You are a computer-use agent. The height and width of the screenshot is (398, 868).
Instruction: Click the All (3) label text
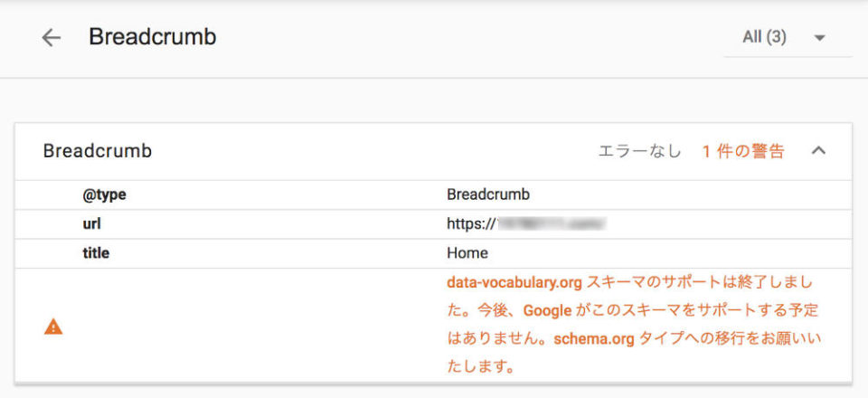tap(765, 38)
